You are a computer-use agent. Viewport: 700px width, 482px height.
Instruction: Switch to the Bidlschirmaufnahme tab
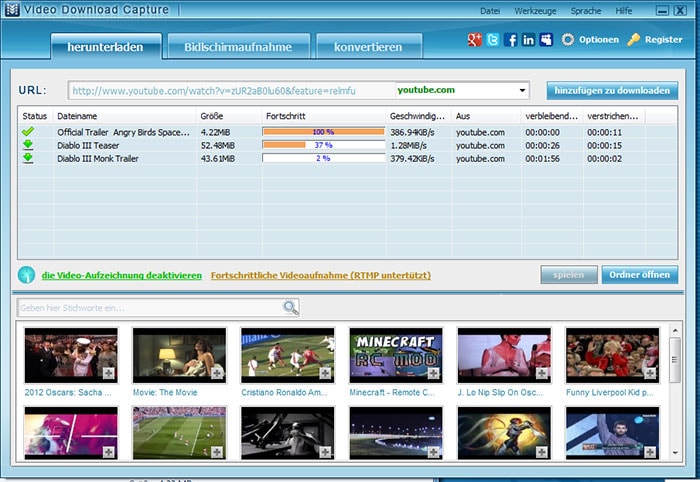[x=238, y=46]
